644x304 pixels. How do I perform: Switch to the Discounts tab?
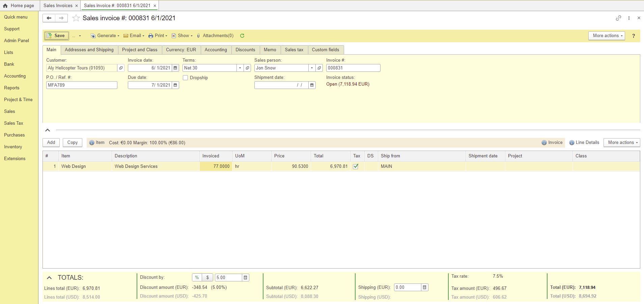245,50
